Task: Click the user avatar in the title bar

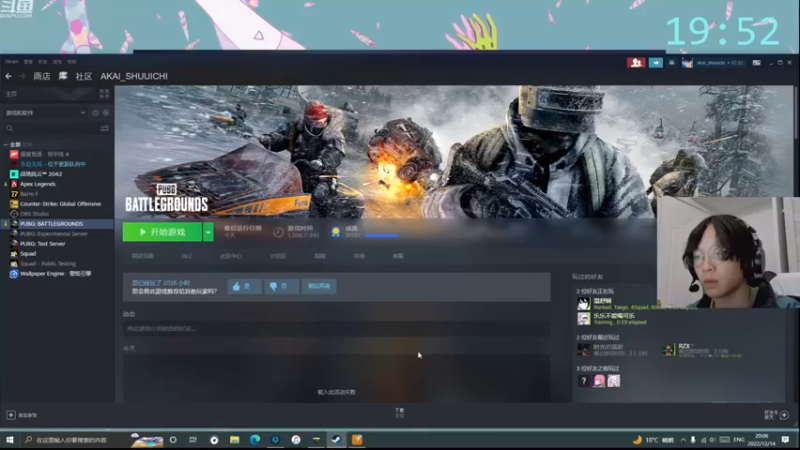Action: click(x=687, y=63)
